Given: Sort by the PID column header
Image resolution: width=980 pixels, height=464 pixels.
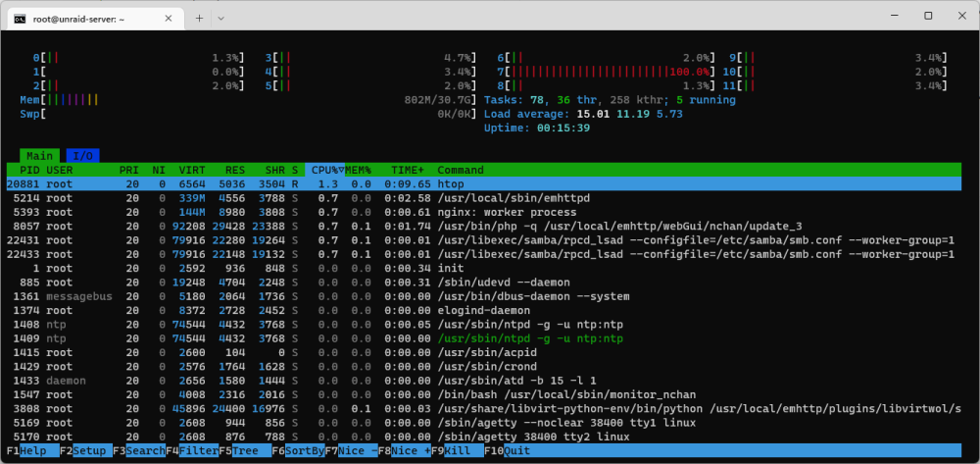Looking at the screenshot, I should pos(30,170).
